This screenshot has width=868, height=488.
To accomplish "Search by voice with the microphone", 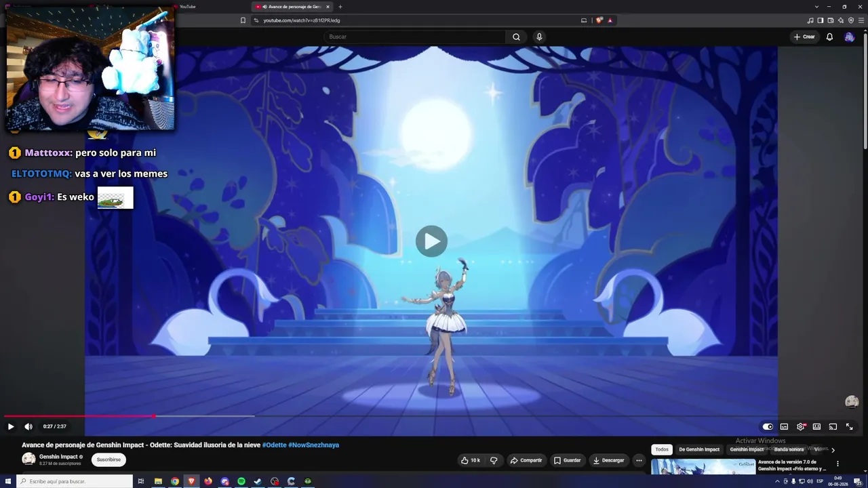I will [539, 37].
